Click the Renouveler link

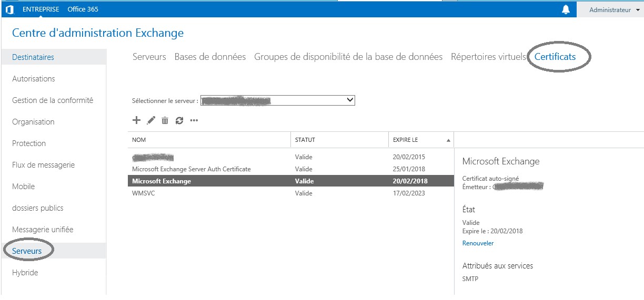coord(478,243)
